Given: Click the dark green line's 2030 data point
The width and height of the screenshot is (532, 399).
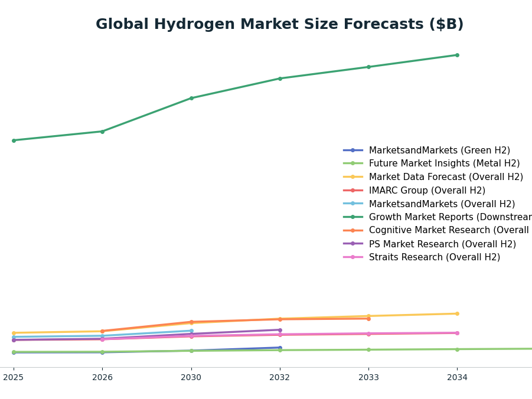Looking at the screenshot, I should (191, 98).
